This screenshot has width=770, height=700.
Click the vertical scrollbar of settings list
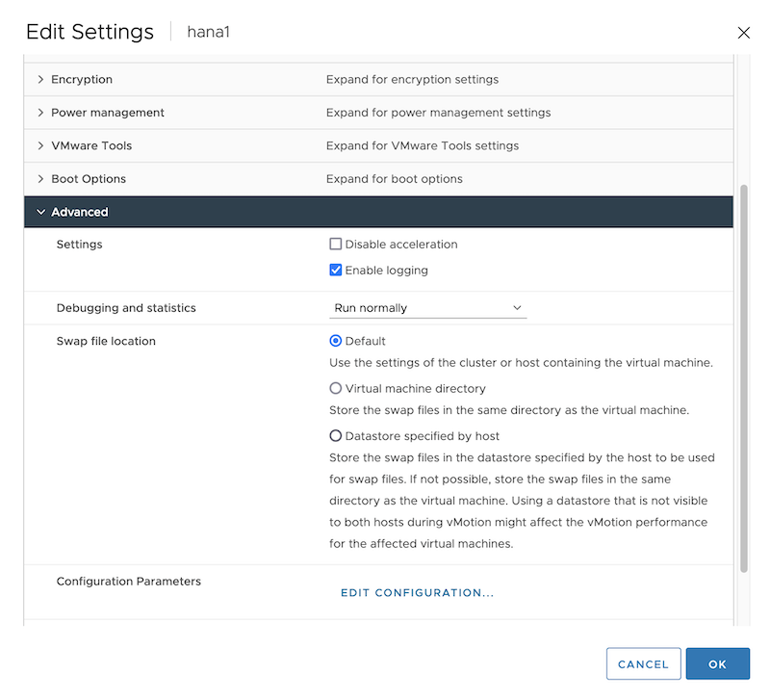pyautogui.click(x=743, y=376)
